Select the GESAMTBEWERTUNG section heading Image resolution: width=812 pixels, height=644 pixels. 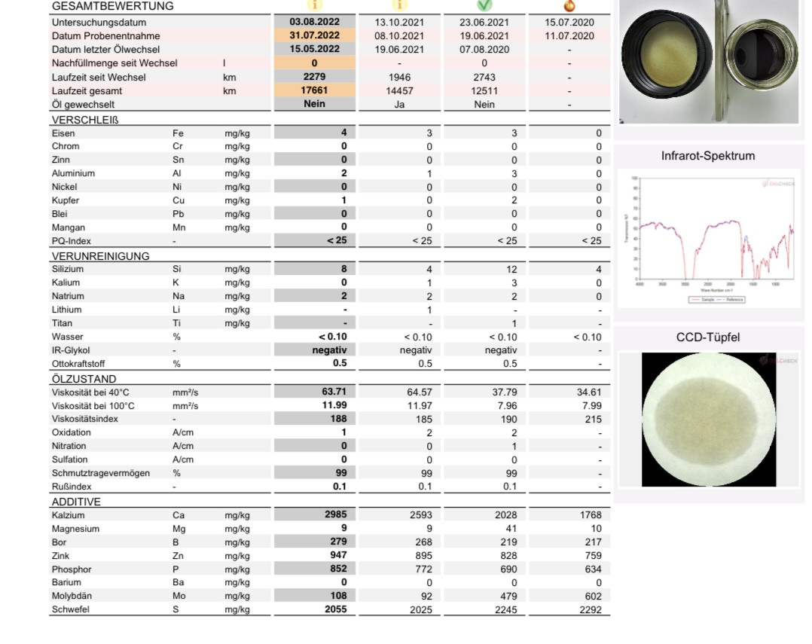pyautogui.click(x=112, y=6)
